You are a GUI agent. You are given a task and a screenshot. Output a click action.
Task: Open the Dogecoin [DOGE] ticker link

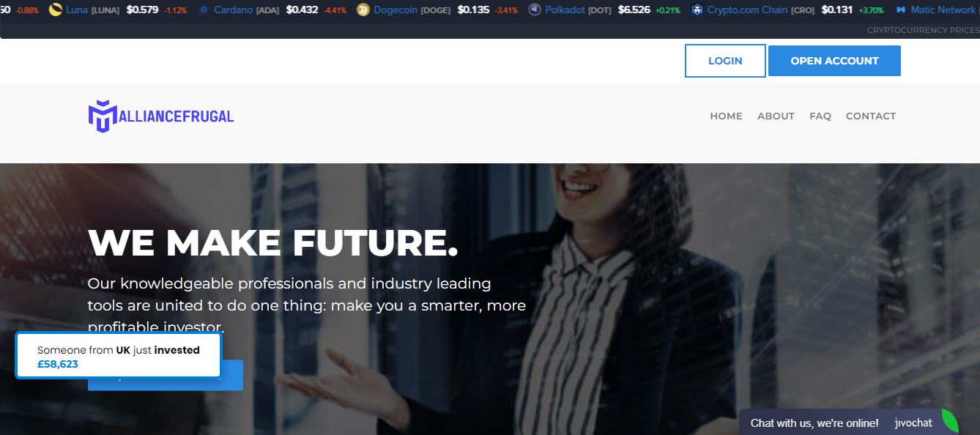412,10
